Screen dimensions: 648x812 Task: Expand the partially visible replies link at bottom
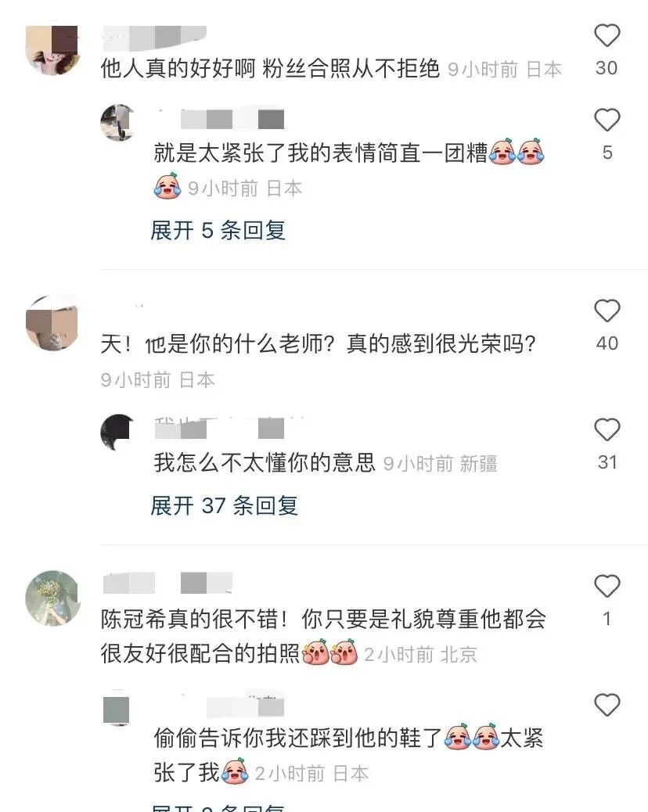(x=218, y=807)
